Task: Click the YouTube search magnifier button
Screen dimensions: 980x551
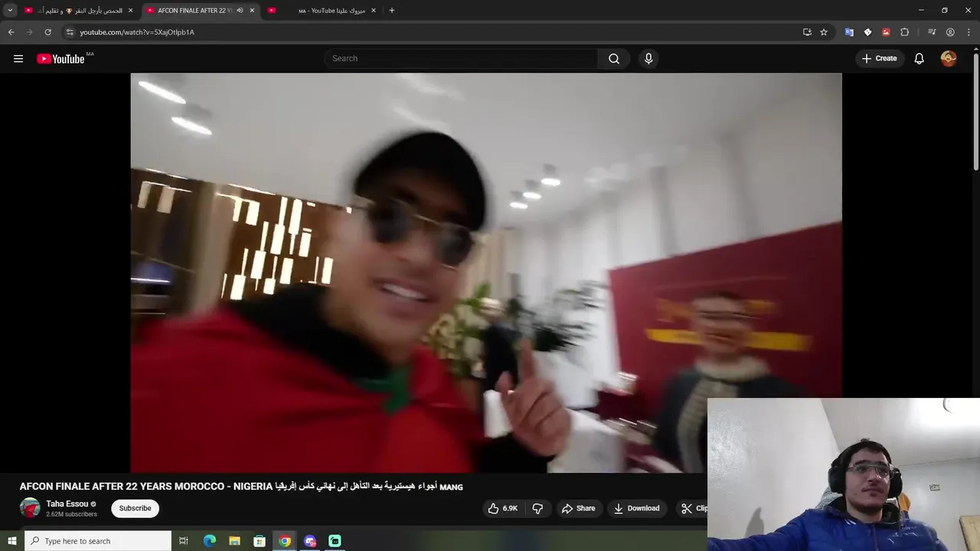Action: coord(614,59)
